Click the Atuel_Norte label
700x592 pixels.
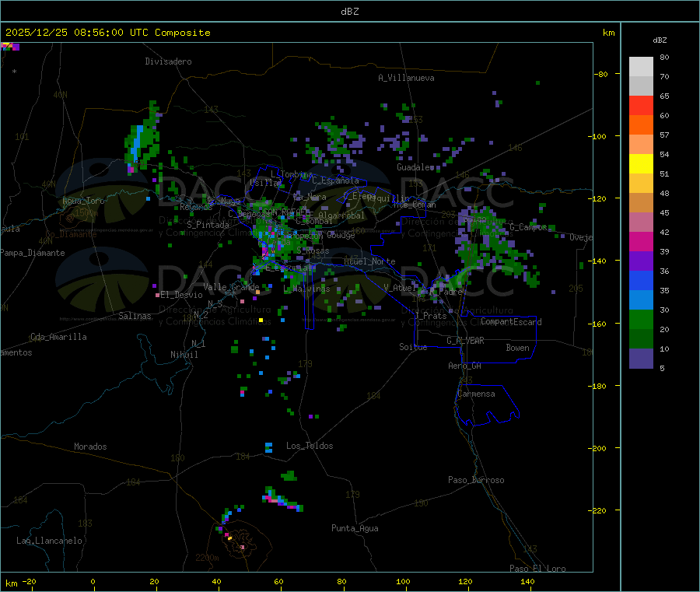[x=369, y=261]
